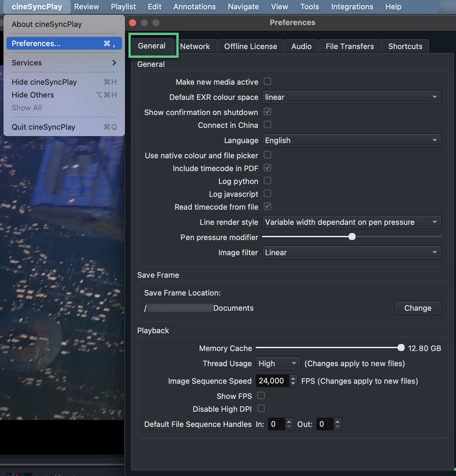456x476 pixels.
Task: Click the sequence handles In value field
Action: tap(276, 424)
